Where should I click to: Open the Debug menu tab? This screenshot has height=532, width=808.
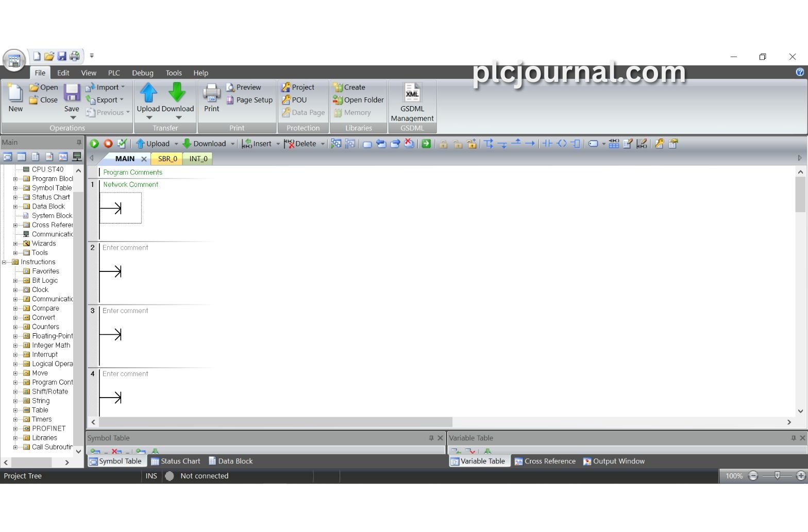coord(143,73)
